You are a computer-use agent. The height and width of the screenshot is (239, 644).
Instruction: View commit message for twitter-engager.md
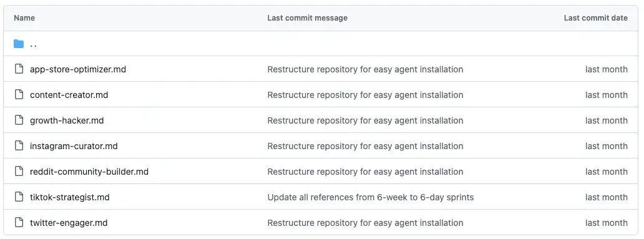[x=365, y=223]
